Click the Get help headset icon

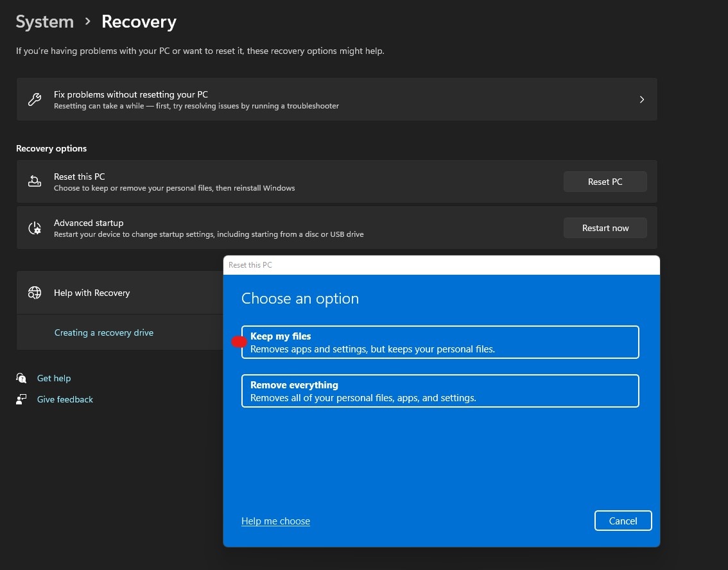[x=22, y=378]
